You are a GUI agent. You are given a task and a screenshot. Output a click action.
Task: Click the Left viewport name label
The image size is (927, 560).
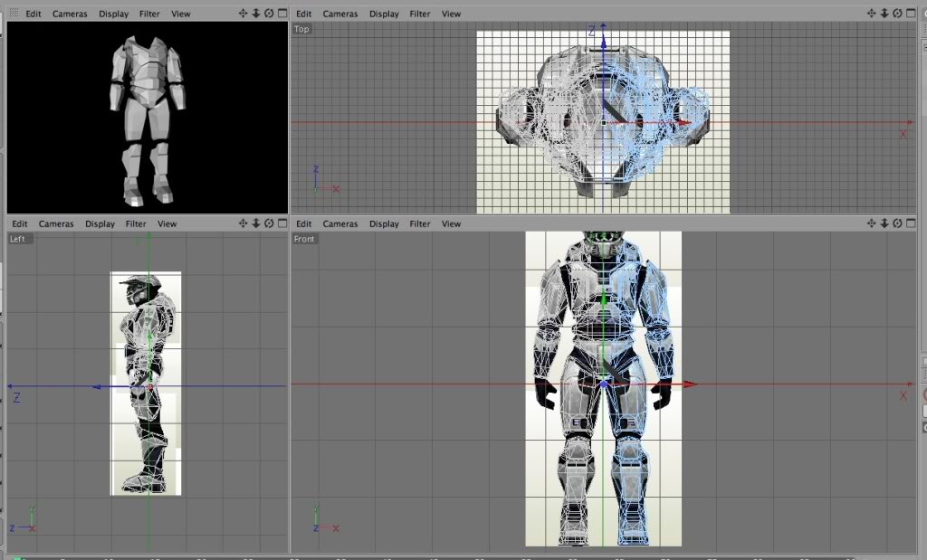[18, 238]
